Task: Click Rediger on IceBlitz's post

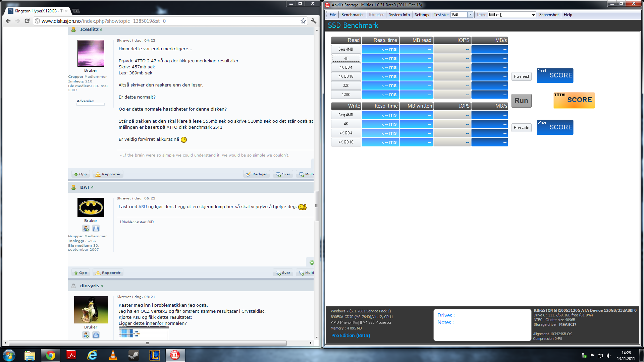Action: tap(257, 174)
